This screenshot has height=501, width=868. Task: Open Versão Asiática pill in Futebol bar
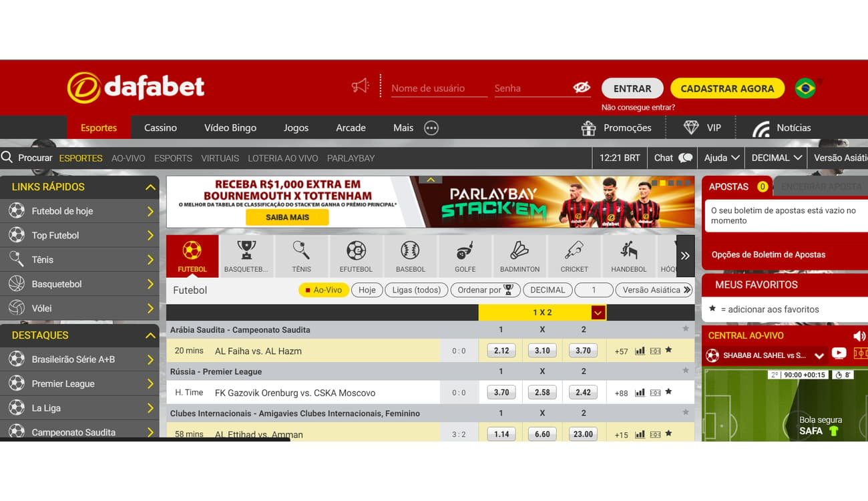[654, 290]
